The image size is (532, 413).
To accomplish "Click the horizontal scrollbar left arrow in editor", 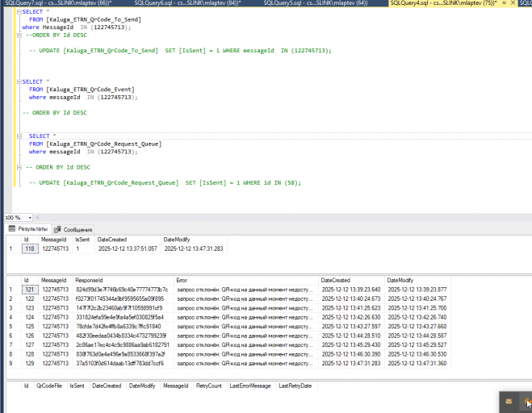I will [37, 218].
